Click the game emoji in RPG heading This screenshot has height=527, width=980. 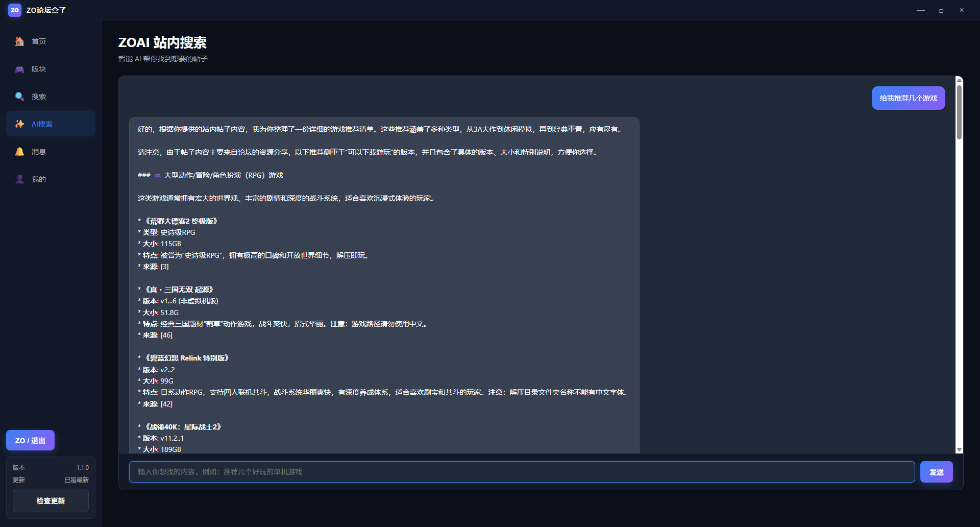[157, 176]
